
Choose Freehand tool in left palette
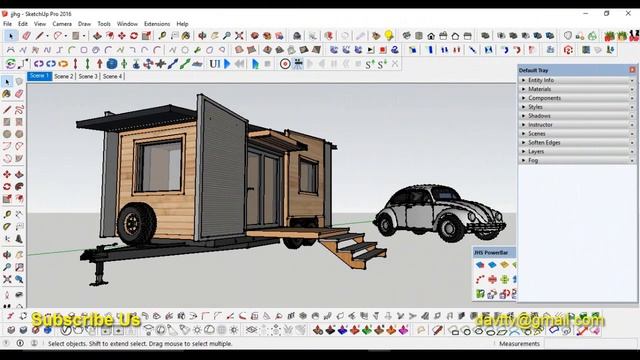tap(19, 110)
